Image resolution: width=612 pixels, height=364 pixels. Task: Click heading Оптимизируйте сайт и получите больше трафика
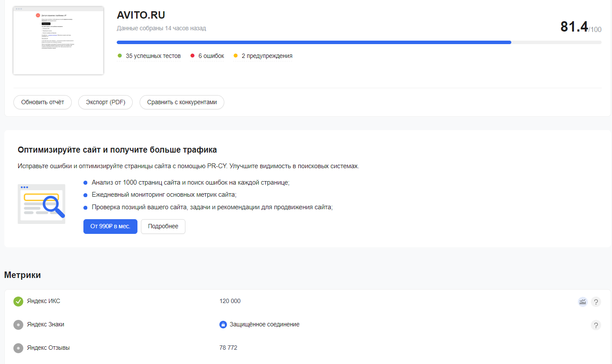click(x=117, y=150)
